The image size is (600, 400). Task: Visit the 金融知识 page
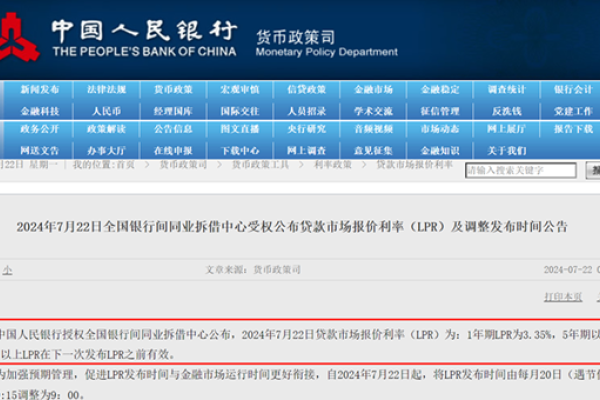pyautogui.click(x=440, y=151)
